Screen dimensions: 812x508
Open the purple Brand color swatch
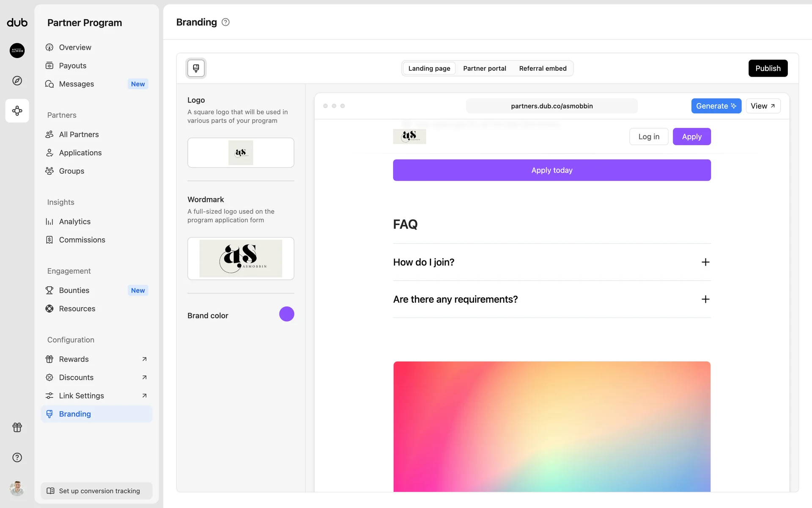(286, 314)
